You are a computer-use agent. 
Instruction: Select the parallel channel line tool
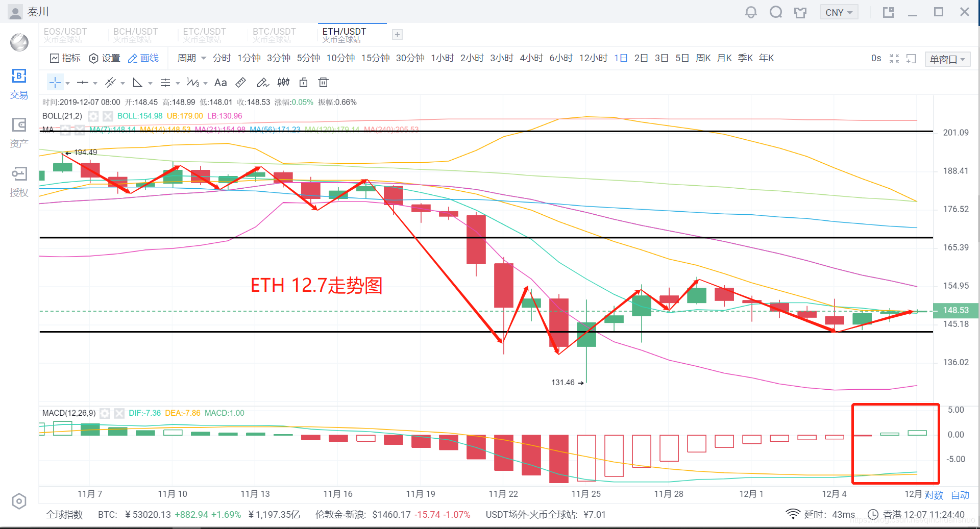(x=110, y=83)
